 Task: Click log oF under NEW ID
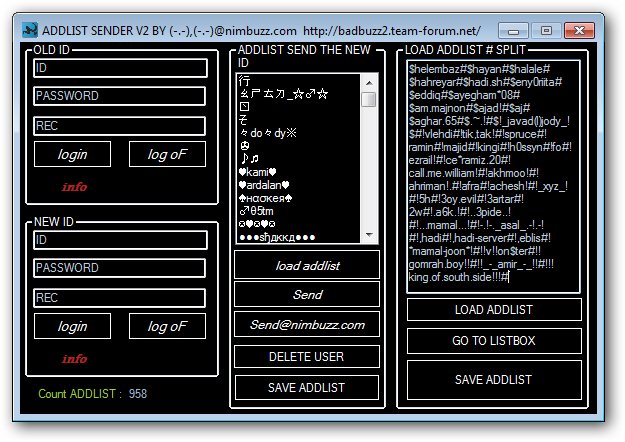[167, 326]
